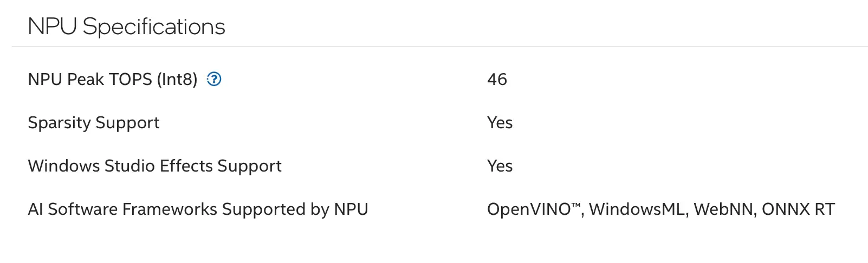
Task: Click the trademark symbol after OpenVINO
Action: [576, 206]
